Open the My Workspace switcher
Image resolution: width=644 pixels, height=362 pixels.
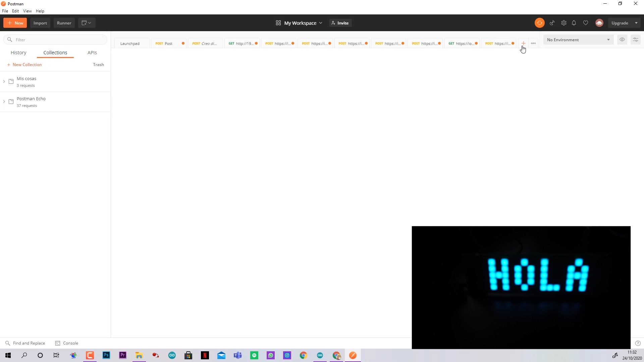point(299,23)
